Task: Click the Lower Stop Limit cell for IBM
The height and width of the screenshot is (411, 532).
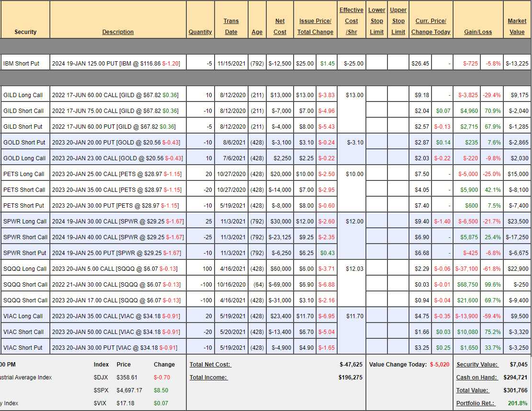Action: pyautogui.click(x=376, y=63)
